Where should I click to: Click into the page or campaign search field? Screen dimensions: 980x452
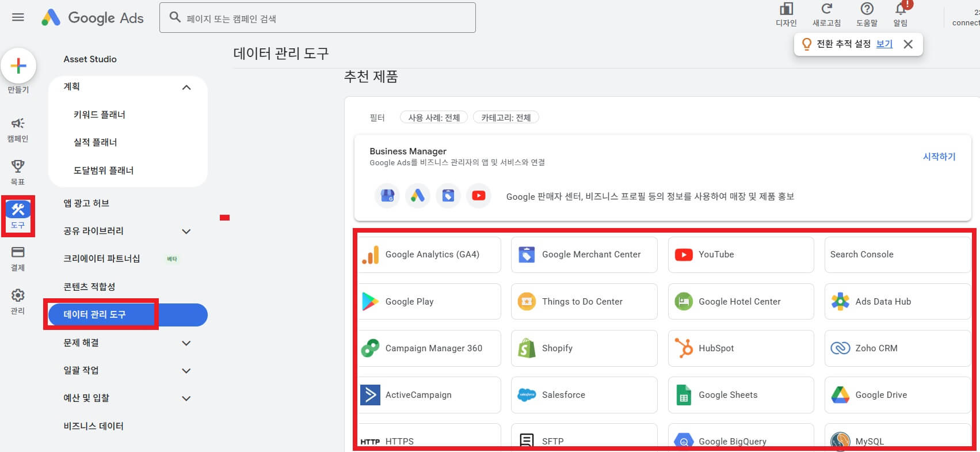pos(318,18)
